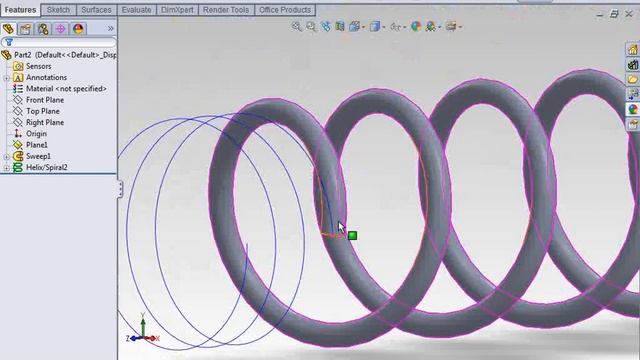
Task: Switch to the Evaluate tab
Action: (136, 10)
